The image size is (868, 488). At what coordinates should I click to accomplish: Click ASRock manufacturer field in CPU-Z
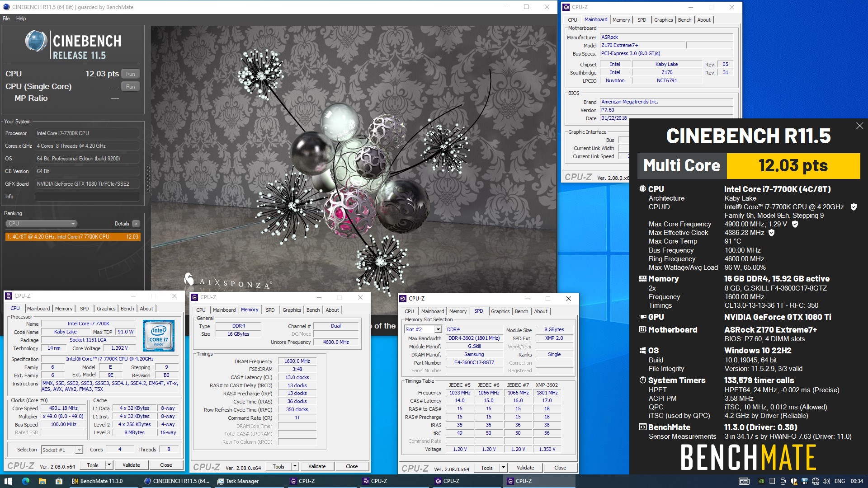tap(666, 37)
